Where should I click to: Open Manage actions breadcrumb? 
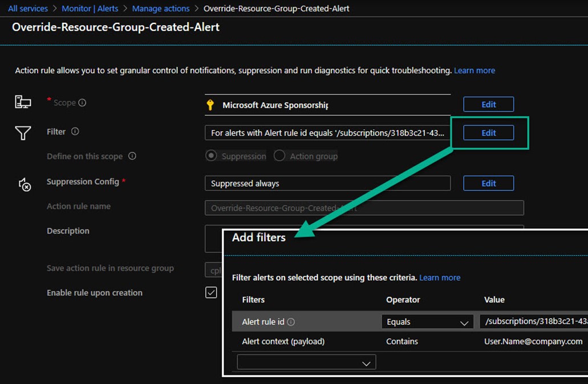coord(160,9)
